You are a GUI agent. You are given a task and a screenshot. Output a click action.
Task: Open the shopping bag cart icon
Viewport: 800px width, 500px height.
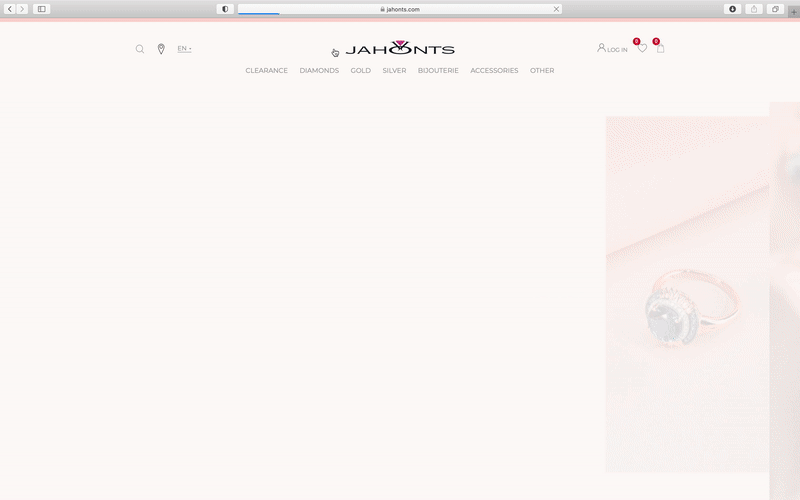click(x=660, y=48)
